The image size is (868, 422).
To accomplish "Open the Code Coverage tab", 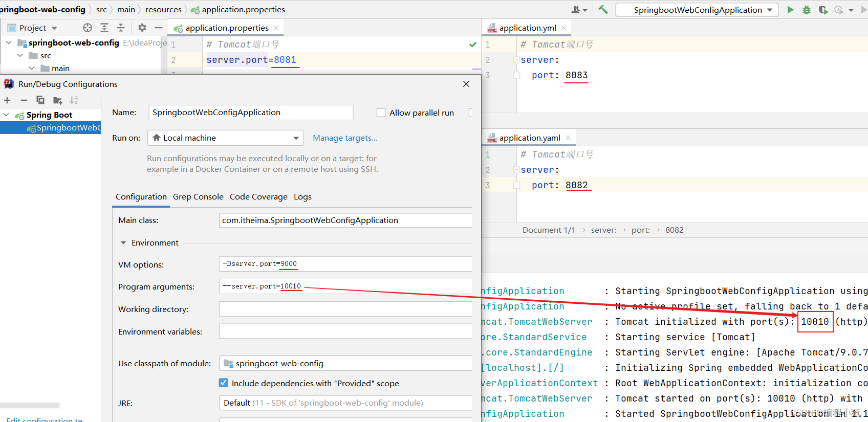I will tap(258, 197).
